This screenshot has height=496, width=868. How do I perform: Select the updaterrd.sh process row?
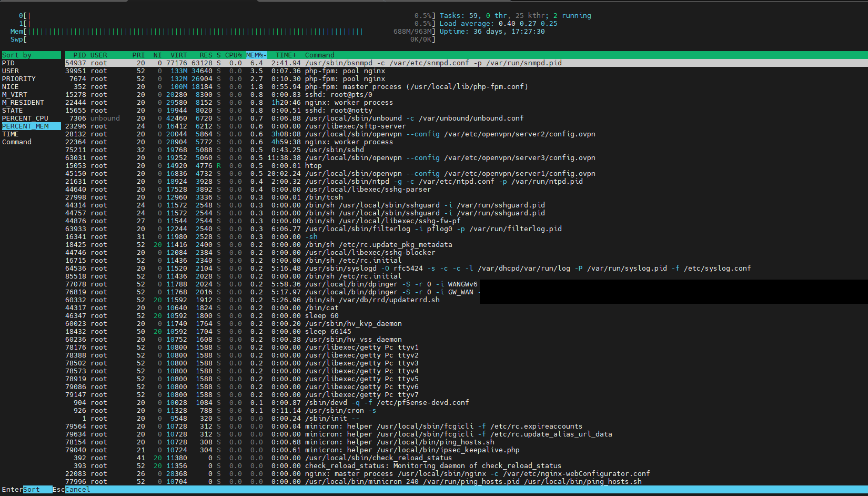pos(466,300)
